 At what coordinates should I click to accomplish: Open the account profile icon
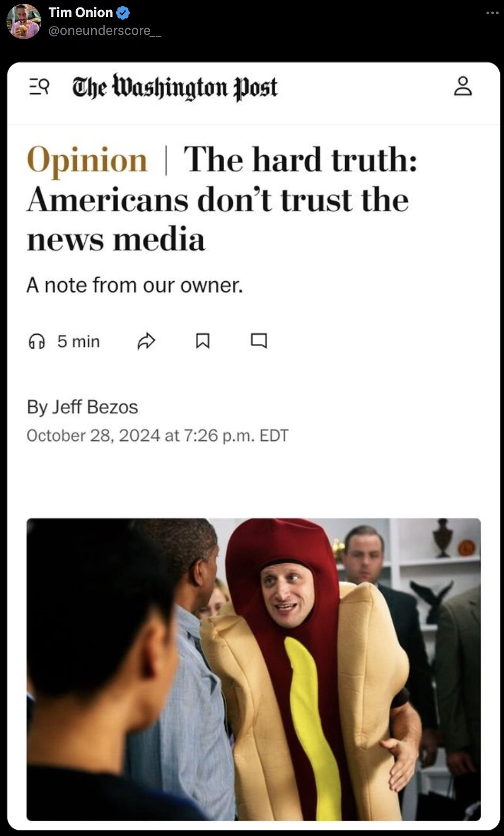(463, 86)
